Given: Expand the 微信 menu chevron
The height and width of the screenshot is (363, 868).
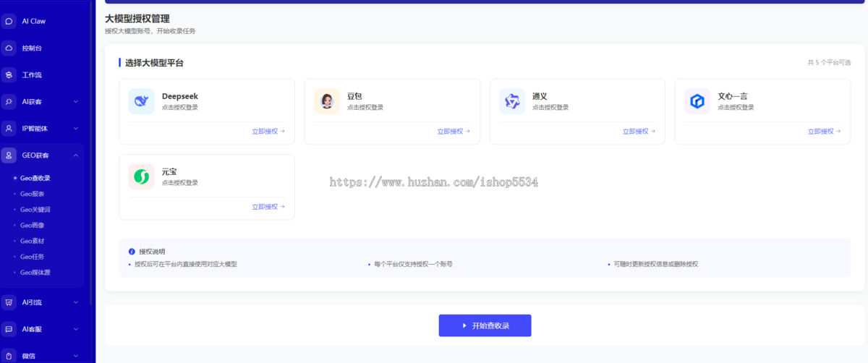Looking at the screenshot, I should pyautogui.click(x=76, y=355).
